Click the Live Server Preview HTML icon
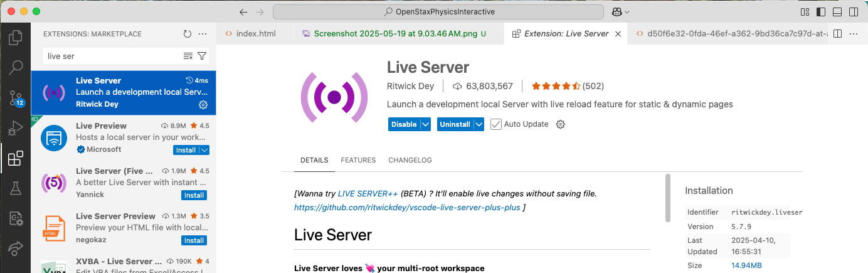This screenshot has width=868, height=273. pyautogui.click(x=54, y=228)
